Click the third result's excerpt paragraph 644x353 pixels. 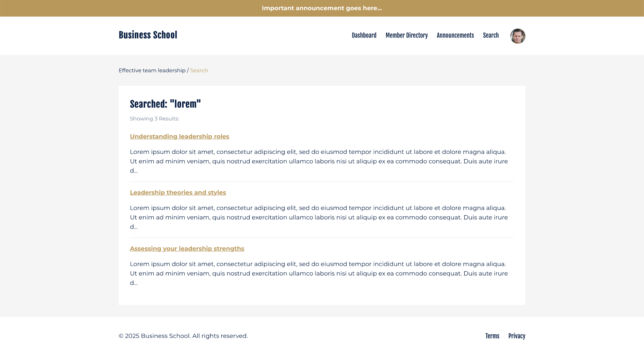pos(318,273)
